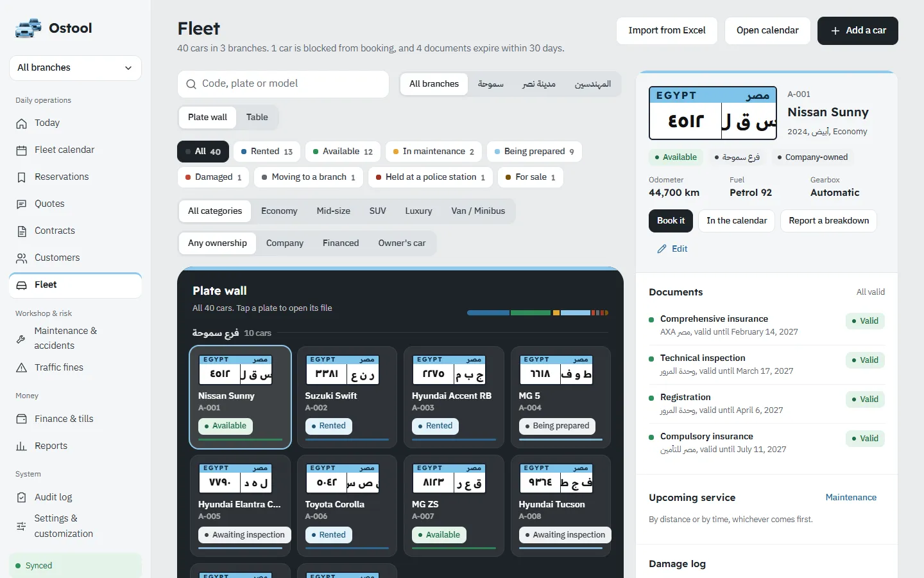
Task: Filter by Rented 13 status chip
Action: coord(267,152)
